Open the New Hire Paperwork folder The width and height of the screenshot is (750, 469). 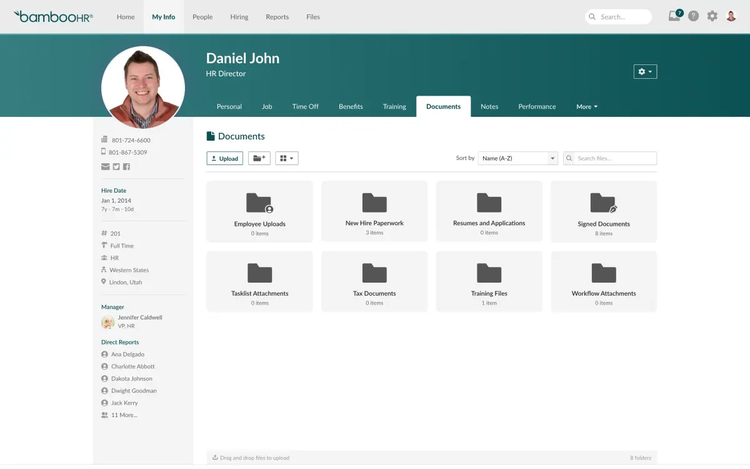click(375, 211)
